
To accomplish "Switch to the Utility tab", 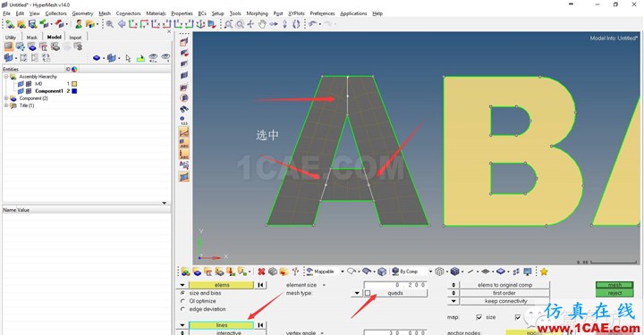I will [x=11, y=38].
